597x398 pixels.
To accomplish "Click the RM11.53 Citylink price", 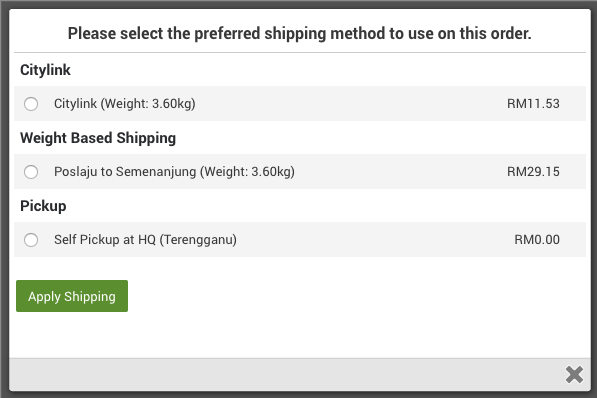I will tap(533, 104).
